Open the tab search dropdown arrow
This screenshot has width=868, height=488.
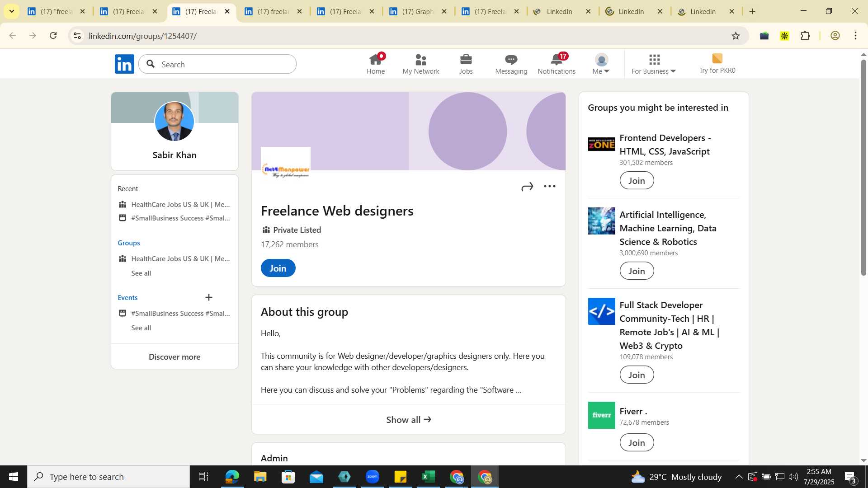[12, 11]
